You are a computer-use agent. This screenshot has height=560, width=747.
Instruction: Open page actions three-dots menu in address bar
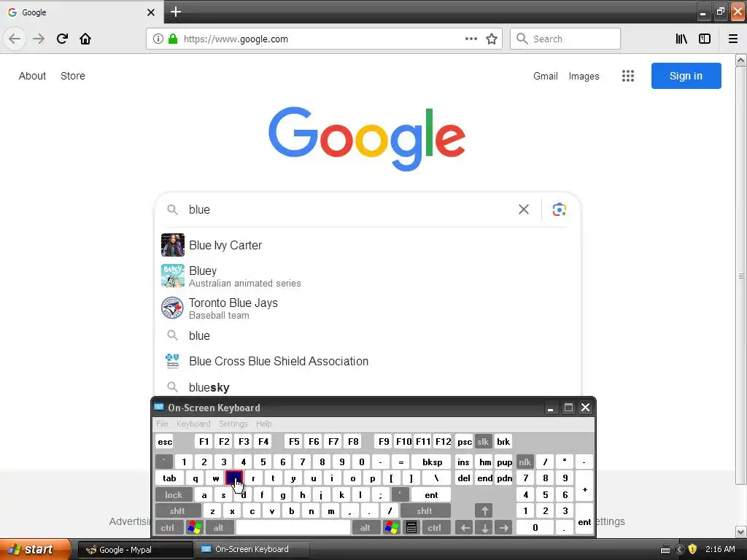pos(471,39)
